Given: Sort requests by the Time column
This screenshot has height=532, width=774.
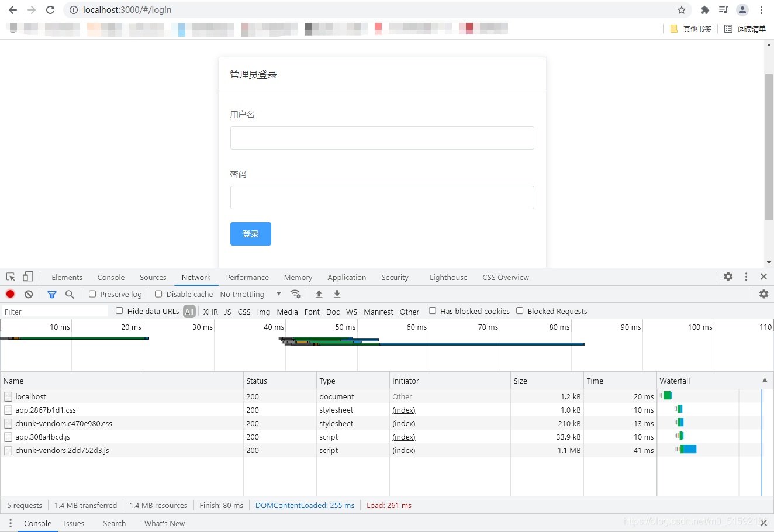Looking at the screenshot, I should (620, 381).
